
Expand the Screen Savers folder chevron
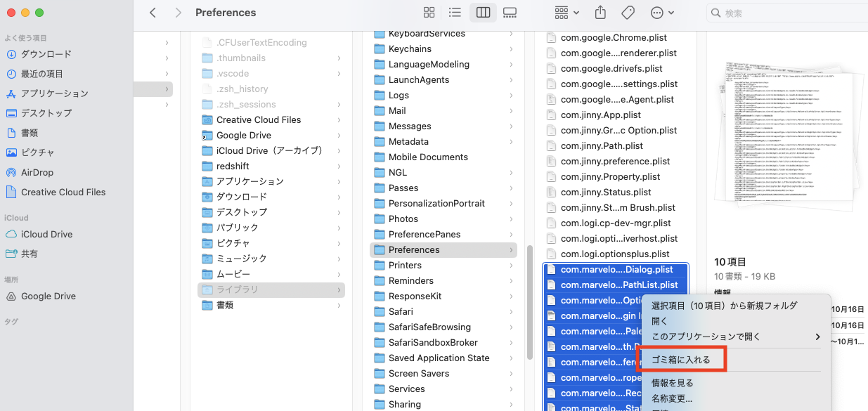[x=511, y=374]
